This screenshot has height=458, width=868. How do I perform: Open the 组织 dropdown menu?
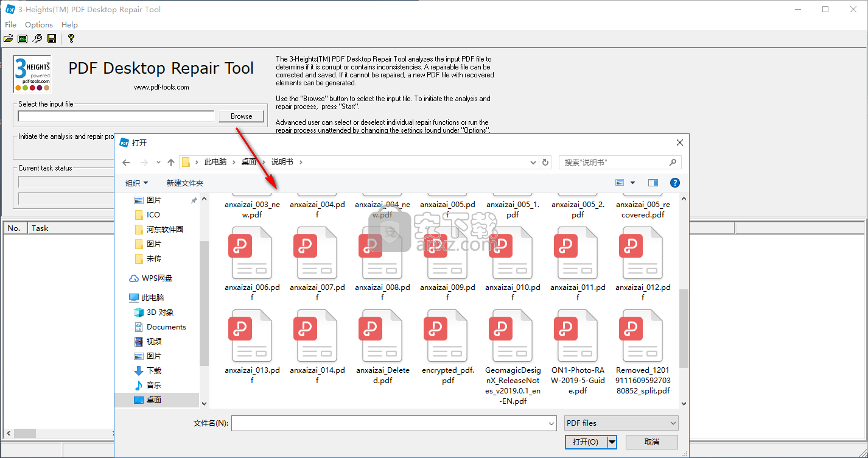[137, 183]
